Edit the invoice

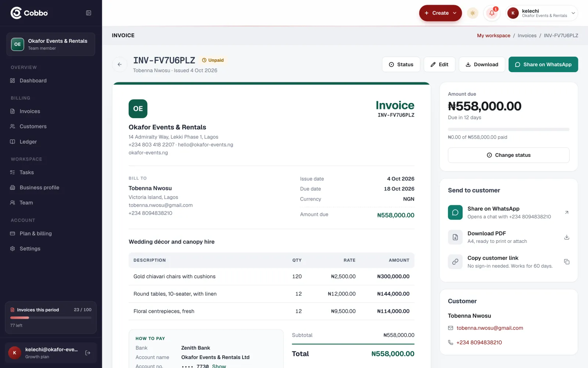click(440, 64)
